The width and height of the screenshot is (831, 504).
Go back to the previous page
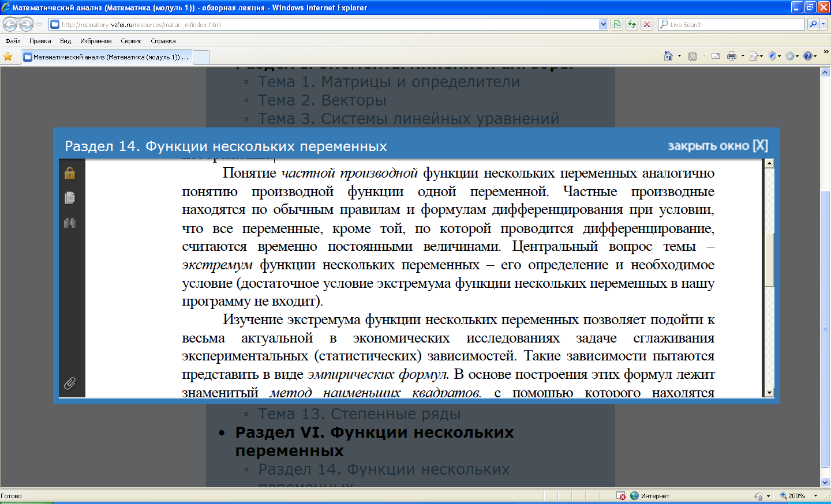(x=10, y=24)
